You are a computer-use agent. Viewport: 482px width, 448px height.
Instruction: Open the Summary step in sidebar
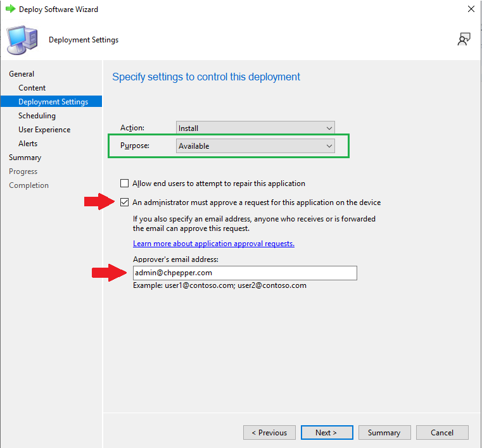(25, 158)
